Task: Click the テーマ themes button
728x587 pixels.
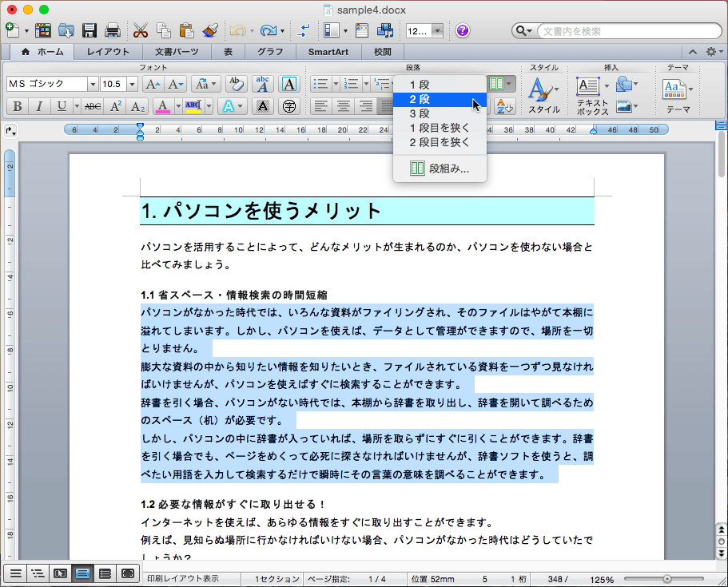Action: pos(678,95)
